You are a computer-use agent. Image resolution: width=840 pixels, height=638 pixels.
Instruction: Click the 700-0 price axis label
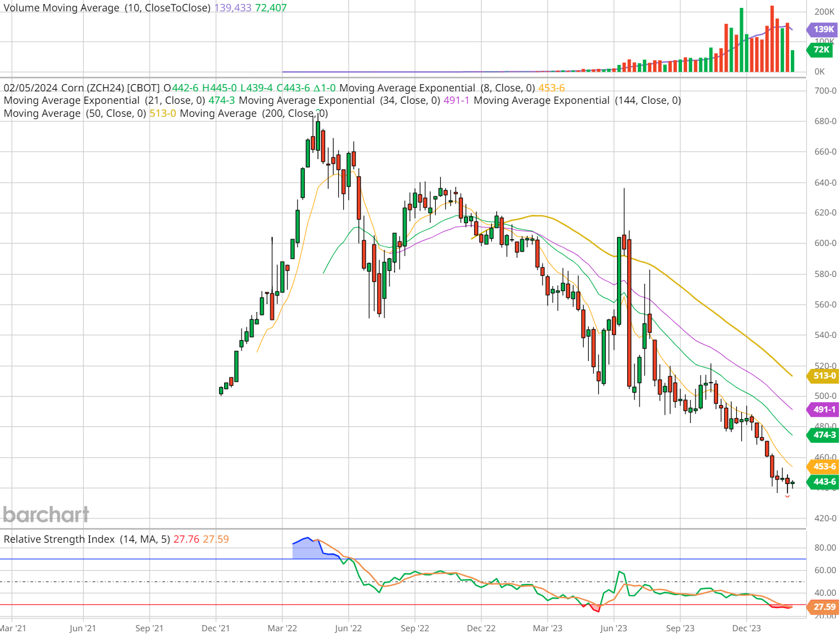point(825,91)
